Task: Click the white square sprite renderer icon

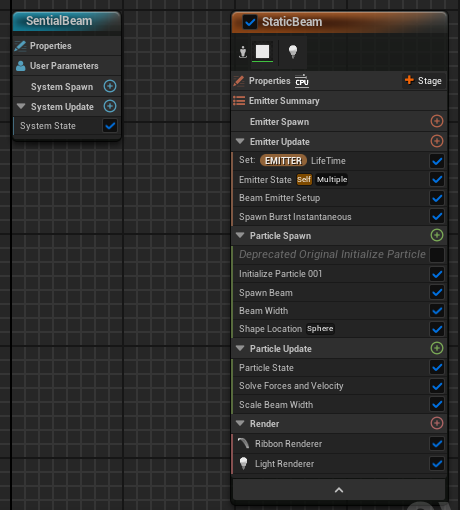Action: (x=262, y=52)
